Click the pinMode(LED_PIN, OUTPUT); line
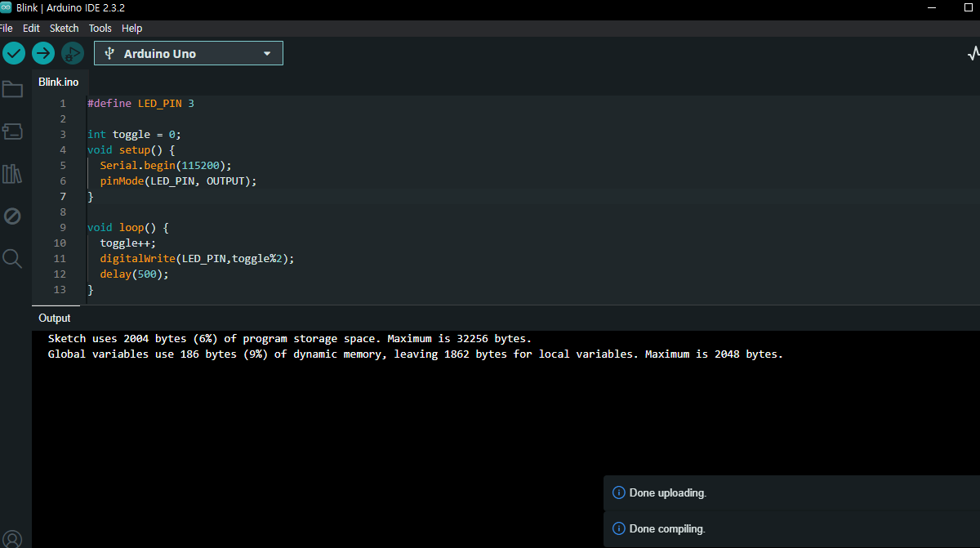The image size is (980, 548). coord(178,181)
